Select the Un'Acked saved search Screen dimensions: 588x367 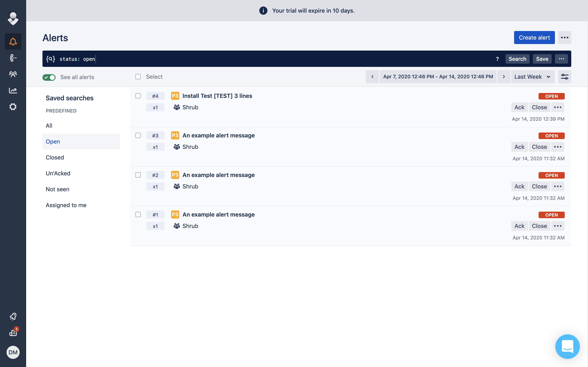coord(58,173)
